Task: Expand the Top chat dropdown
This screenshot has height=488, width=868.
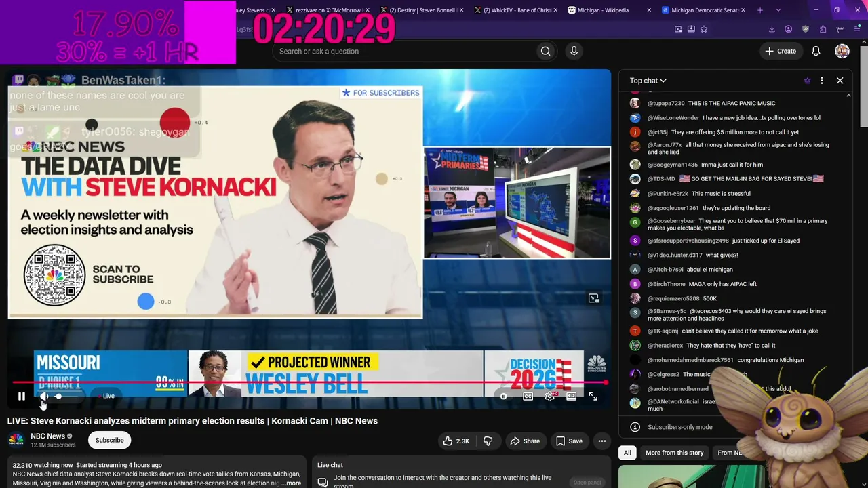Action: tap(648, 81)
